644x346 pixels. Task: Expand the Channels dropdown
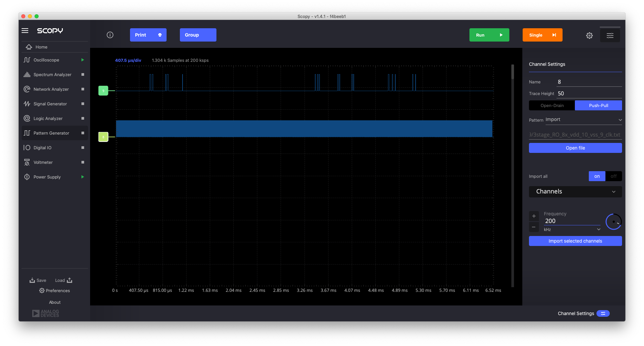[576, 191]
